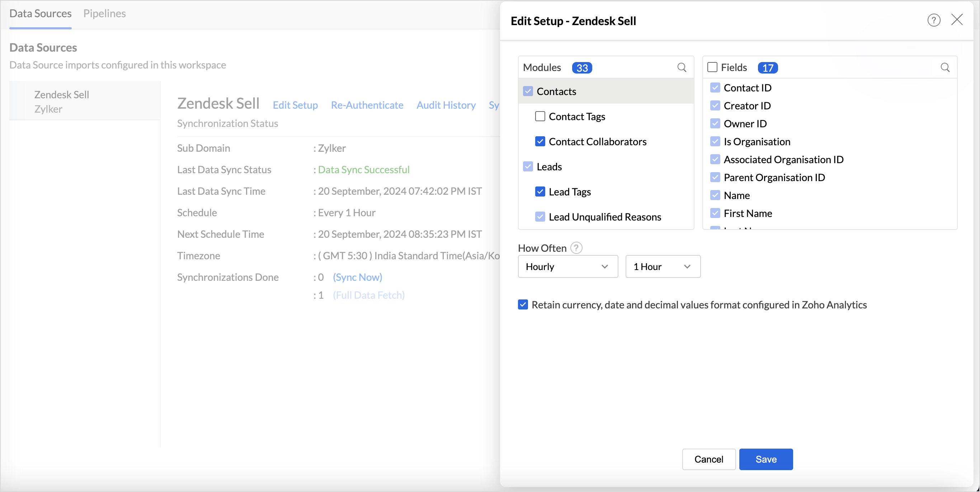Image resolution: width=980 pixels, height=492 pixels.
Task: Disable Retain currency format option
Action: pos(523,304)
